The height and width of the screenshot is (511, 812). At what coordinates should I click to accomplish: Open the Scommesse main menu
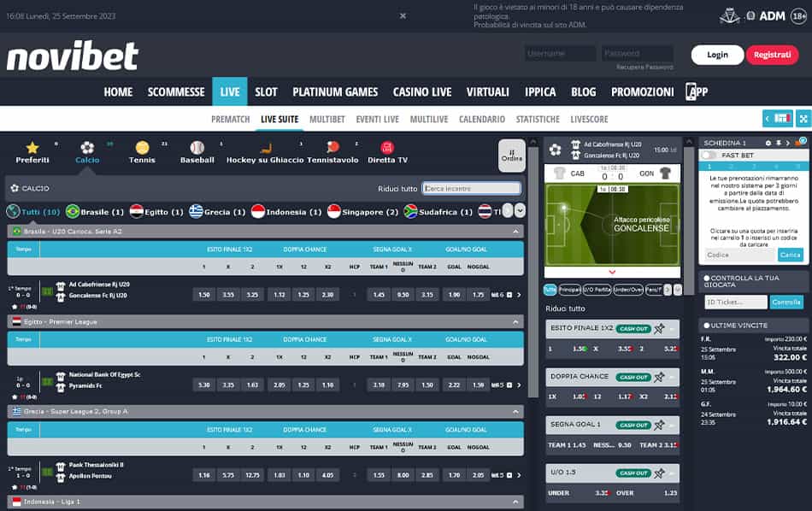(x=176, y=92)
